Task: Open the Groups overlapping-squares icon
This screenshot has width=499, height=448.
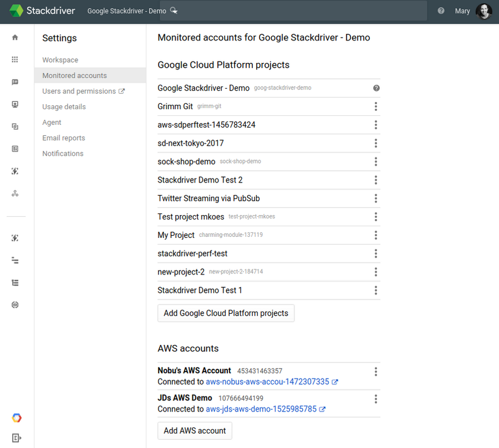Action: (x=15, y=126)
